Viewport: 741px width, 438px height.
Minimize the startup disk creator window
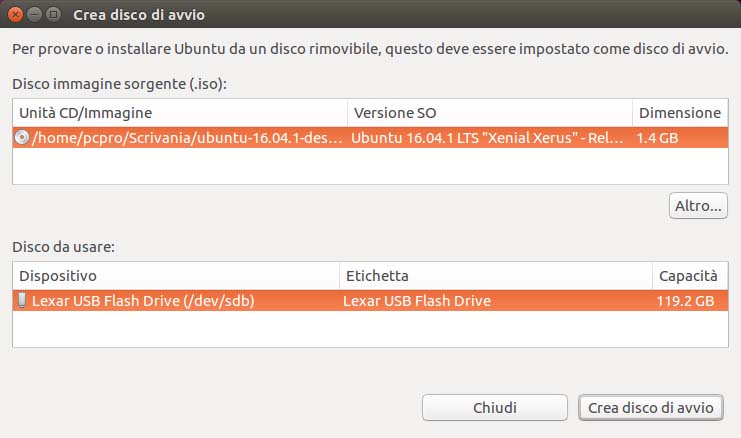pos(36,15)
